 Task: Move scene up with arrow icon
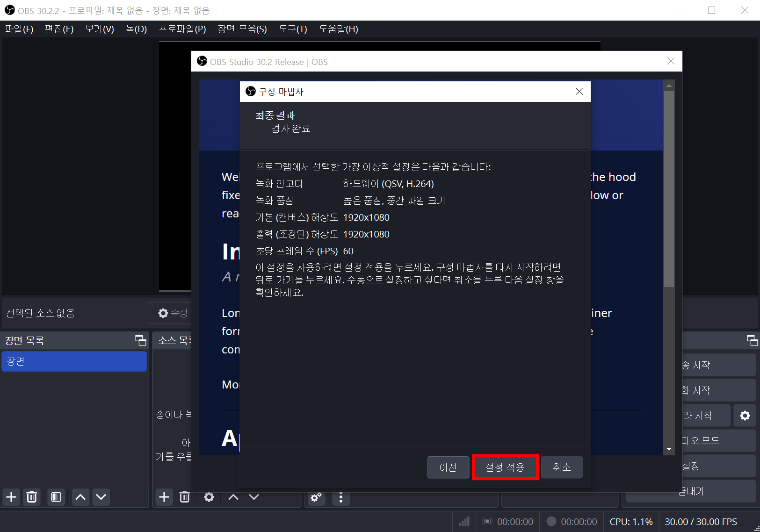click(x=80, y=497)
